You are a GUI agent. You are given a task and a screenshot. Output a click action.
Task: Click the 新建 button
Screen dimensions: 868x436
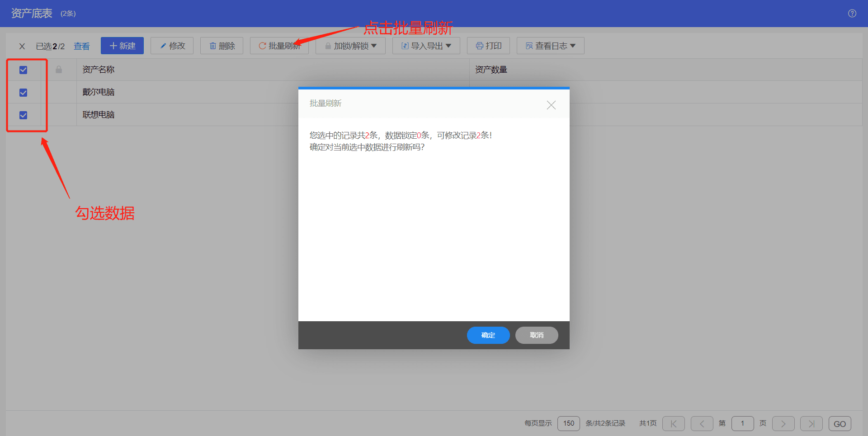pyautogui.click(x=122, y=46)
